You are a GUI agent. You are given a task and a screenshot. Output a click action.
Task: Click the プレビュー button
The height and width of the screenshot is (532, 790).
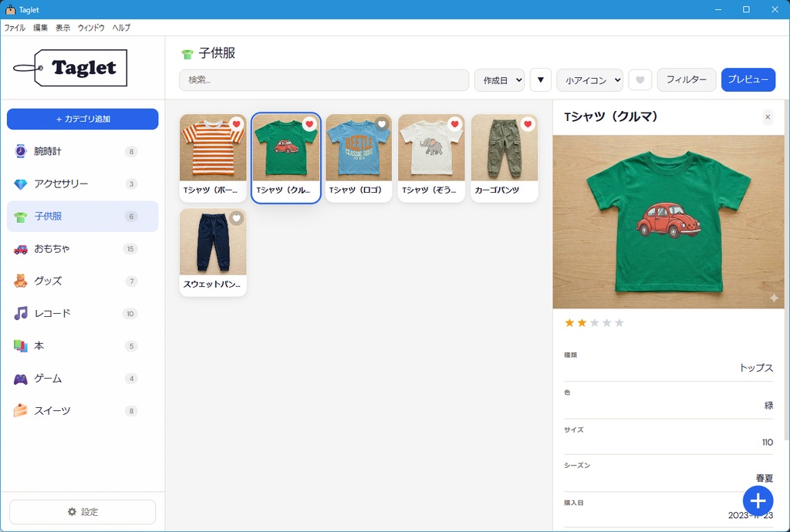coord(748,79)
